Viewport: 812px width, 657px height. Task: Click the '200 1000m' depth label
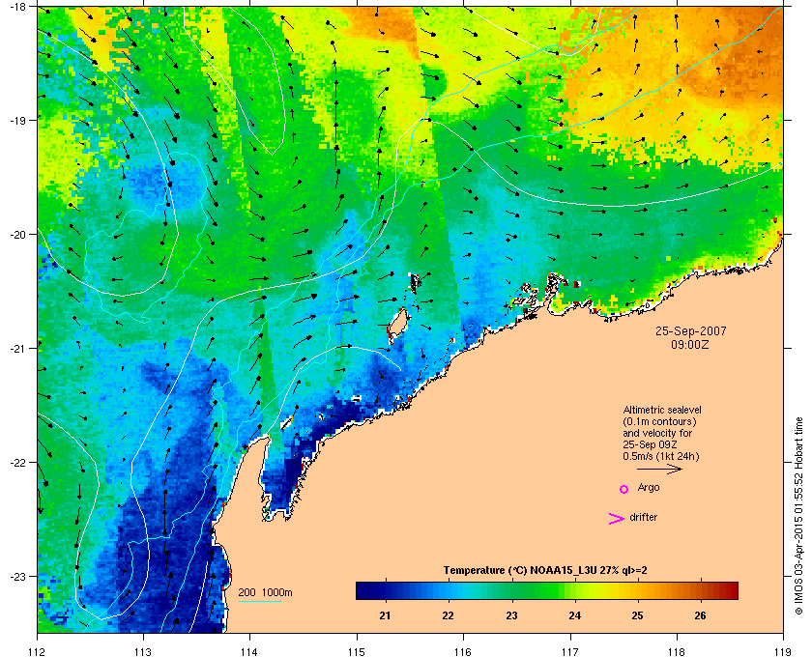(x=265, y=592)
